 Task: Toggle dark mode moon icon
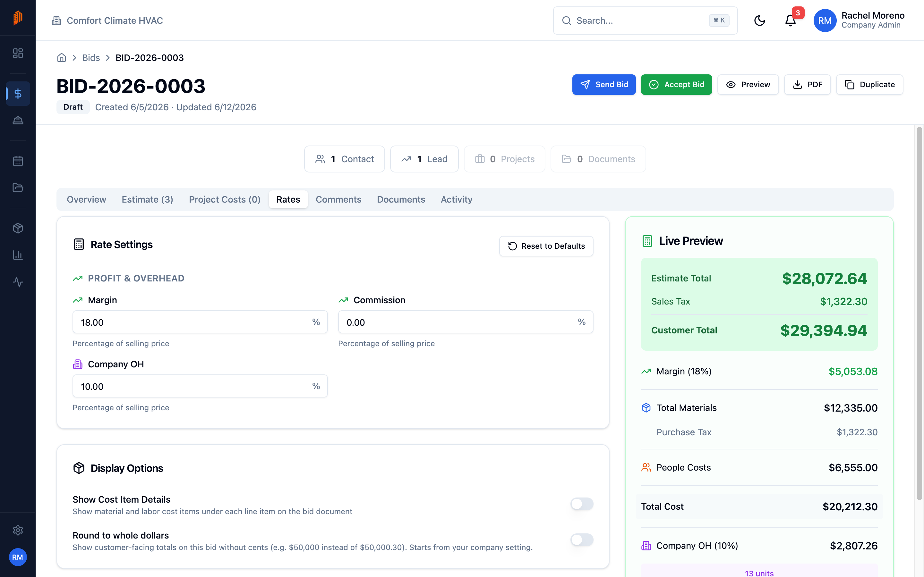(x=759, y=21)
